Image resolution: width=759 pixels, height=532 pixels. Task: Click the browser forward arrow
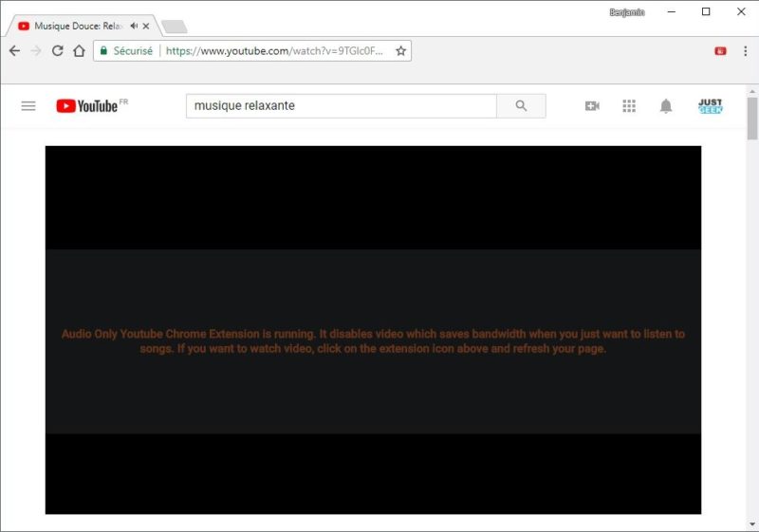click(x=36, y=51)
